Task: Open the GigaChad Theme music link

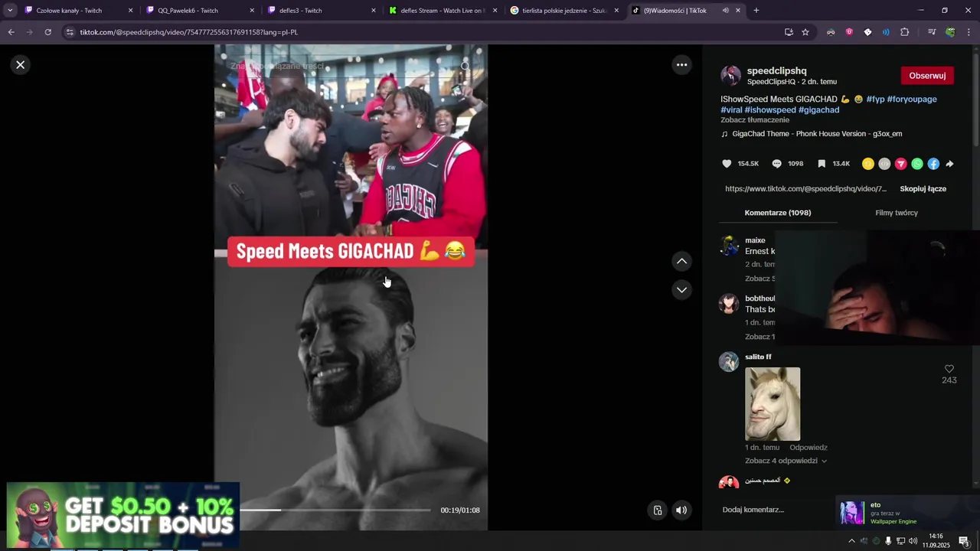Action: pyautogui.click(x=816, y=134)
